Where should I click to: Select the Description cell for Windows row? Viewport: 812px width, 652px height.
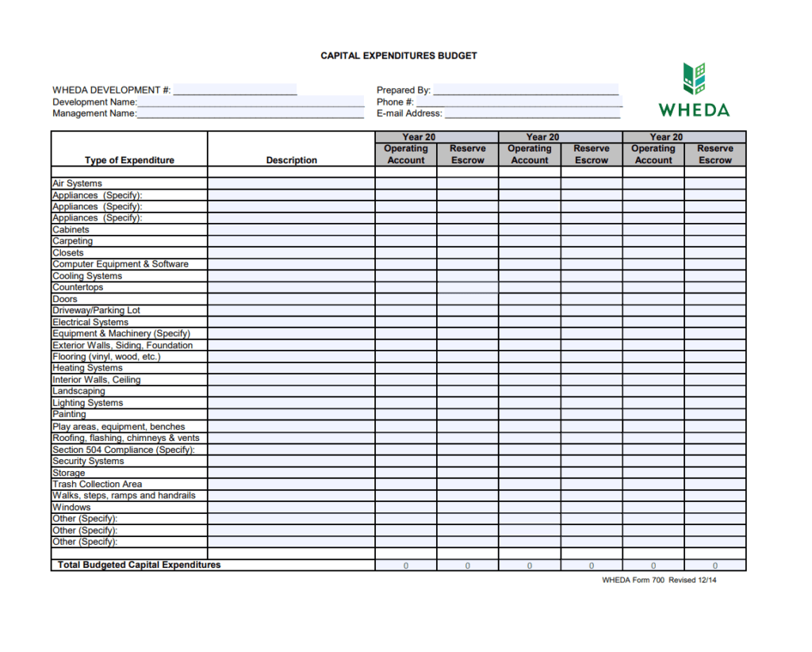point(291,508)
